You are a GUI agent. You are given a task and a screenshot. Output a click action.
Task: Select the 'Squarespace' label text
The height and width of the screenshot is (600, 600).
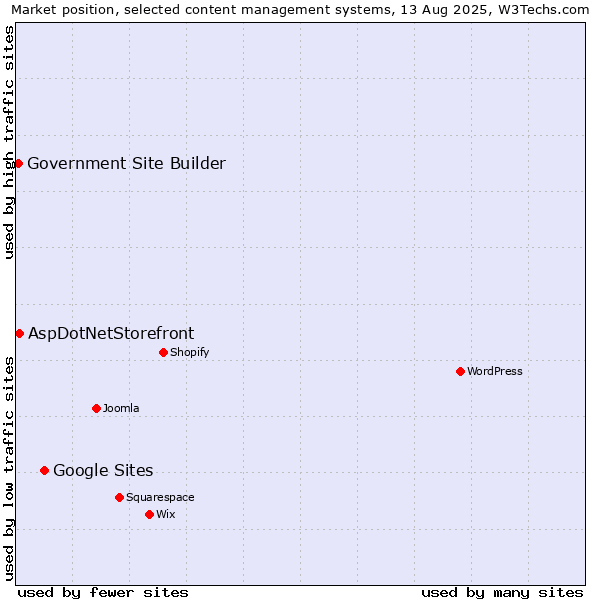coord(160,497)
